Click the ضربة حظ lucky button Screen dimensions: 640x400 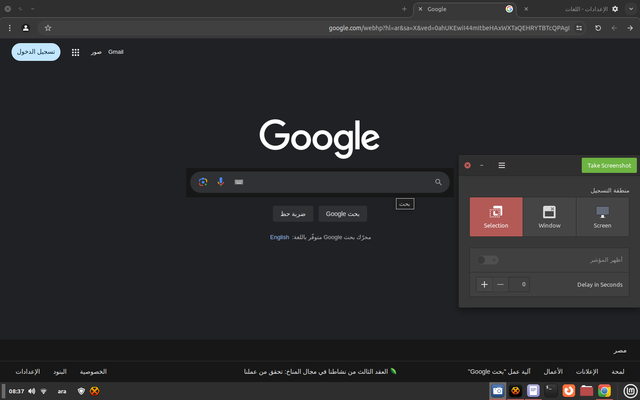(293, 214)
